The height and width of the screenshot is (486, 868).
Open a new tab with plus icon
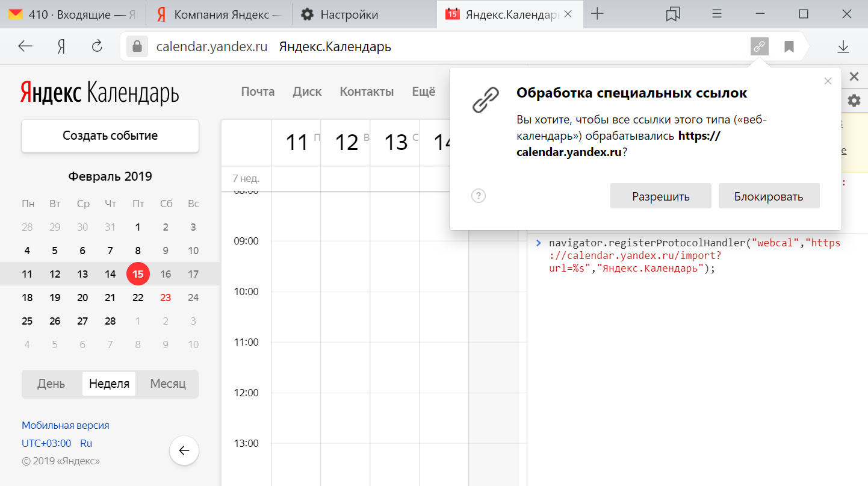point(597,14)
